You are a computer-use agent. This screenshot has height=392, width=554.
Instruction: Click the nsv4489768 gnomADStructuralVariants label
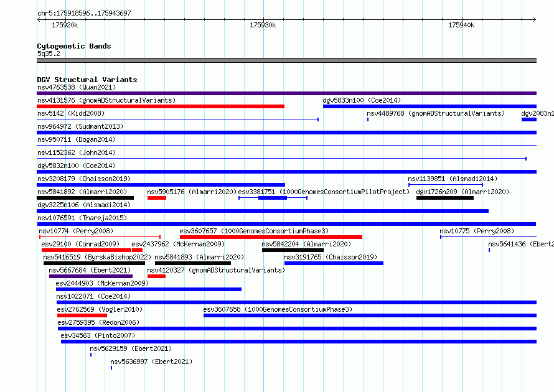pos(436,113)
